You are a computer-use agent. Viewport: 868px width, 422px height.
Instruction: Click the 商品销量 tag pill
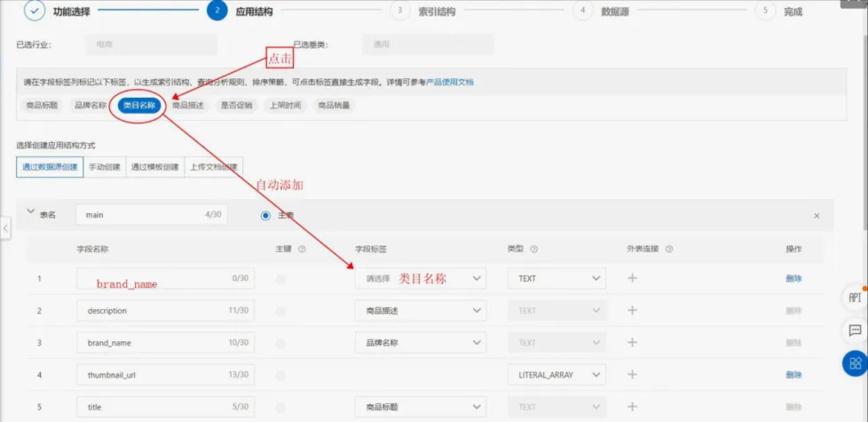click(x=334, y=105)
